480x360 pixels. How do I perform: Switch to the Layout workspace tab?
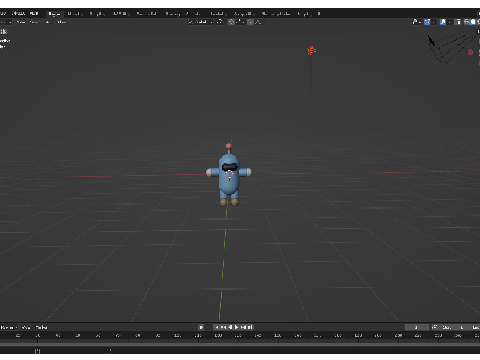coord(54,14)
